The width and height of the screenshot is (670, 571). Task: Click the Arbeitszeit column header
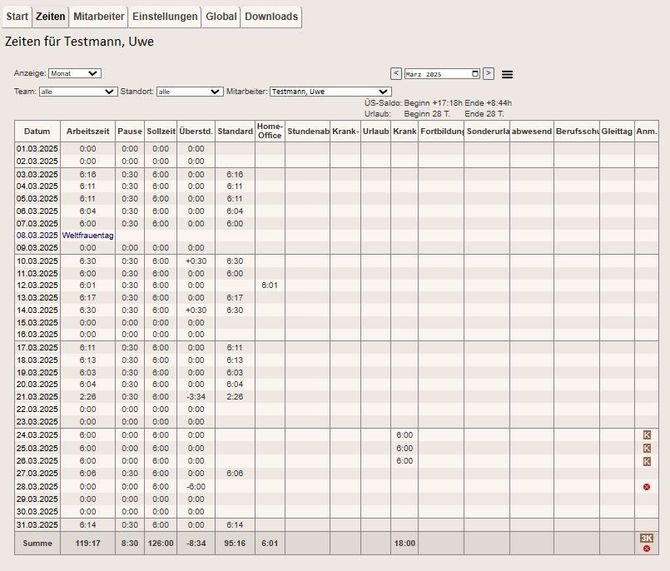[88, 131]
